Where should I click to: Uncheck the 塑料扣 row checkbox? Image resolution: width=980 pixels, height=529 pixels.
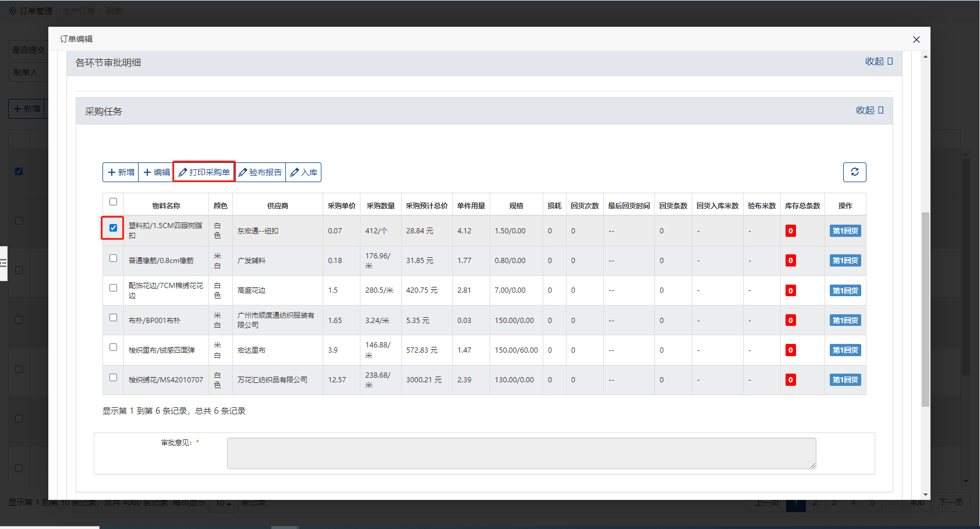(x=113, y=228)
